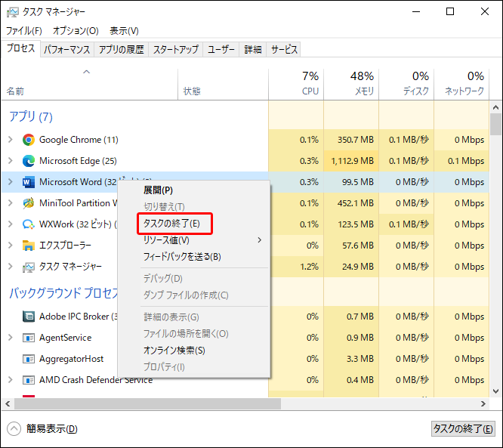Open the リソース値(V) submenu arrow
This screenshot has width=503, height=448.
pyautogui.click(x=260, y=240)
